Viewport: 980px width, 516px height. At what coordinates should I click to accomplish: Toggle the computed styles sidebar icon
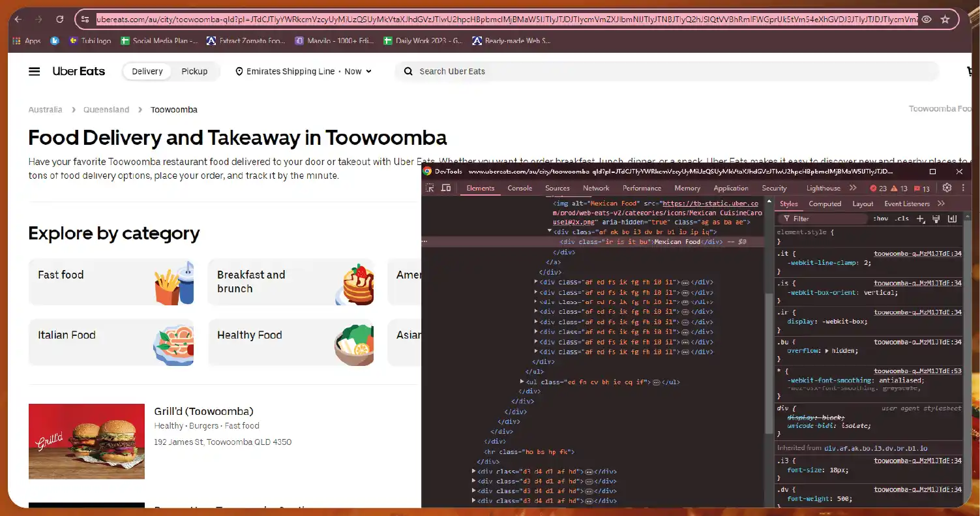[x=952, y=219]
